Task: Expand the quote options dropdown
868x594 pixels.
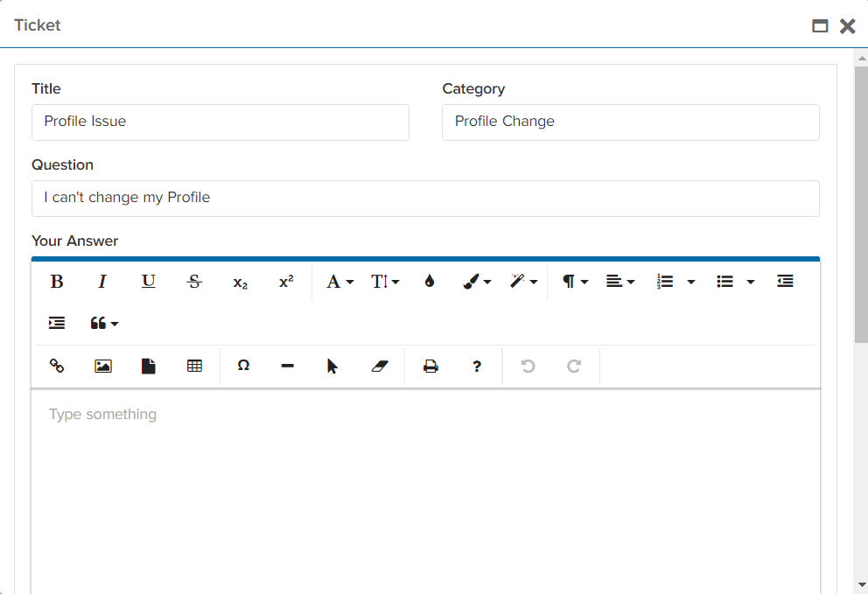Action: coord(104,324)
